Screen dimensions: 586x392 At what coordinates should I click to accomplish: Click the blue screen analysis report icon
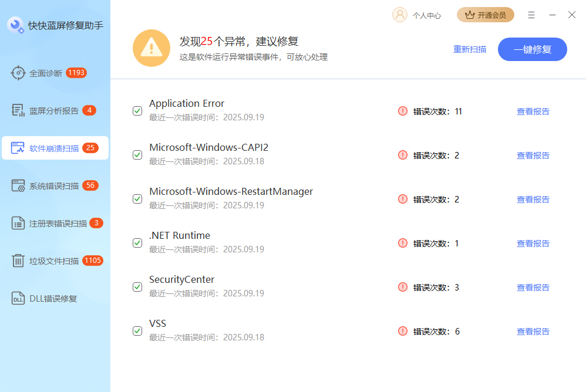18,110
